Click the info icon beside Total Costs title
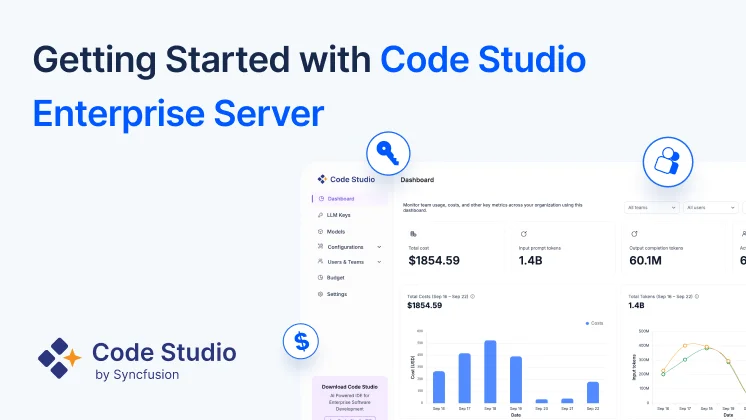The height and width of the screenshot is (420, 746). coord(472,296)
